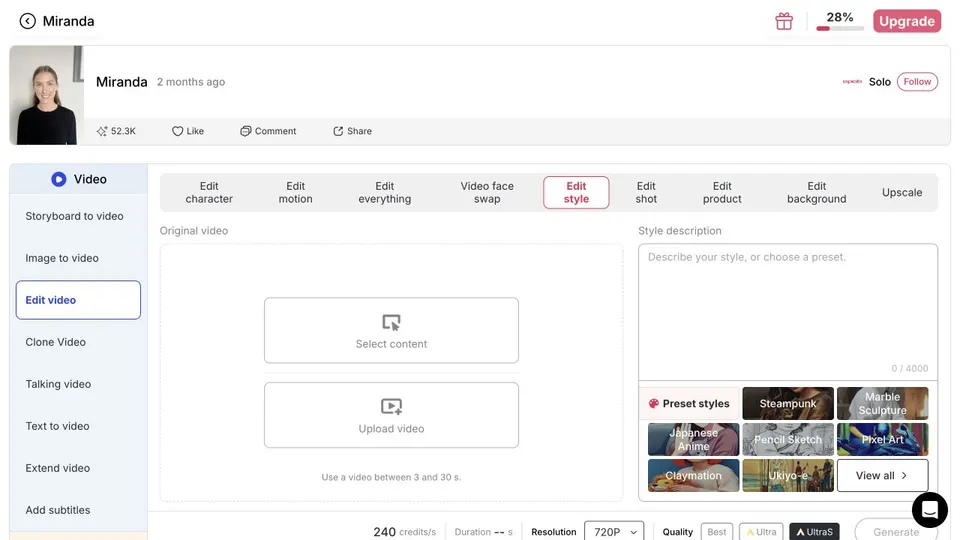Expand View all preset styles
Viewport: 960px width, 540px height.
tap(882, 476)
